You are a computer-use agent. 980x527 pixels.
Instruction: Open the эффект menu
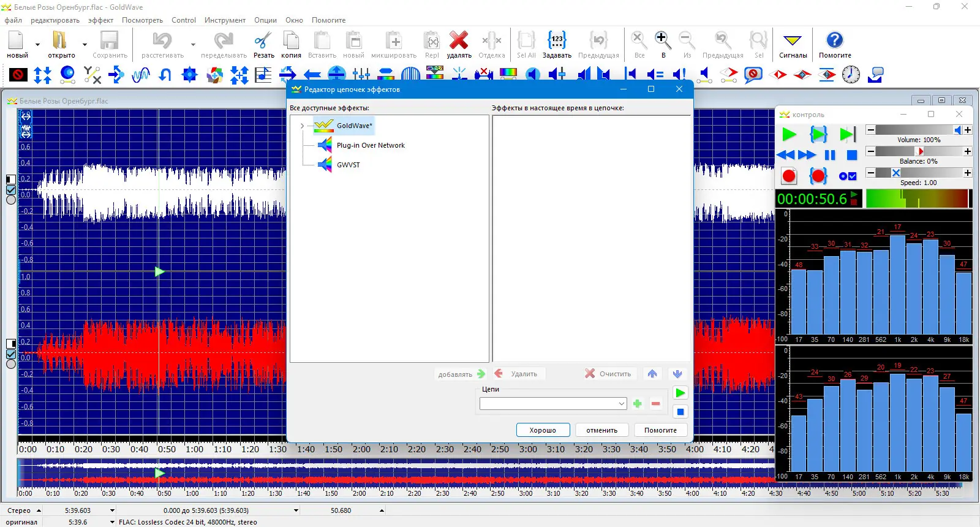100,20
